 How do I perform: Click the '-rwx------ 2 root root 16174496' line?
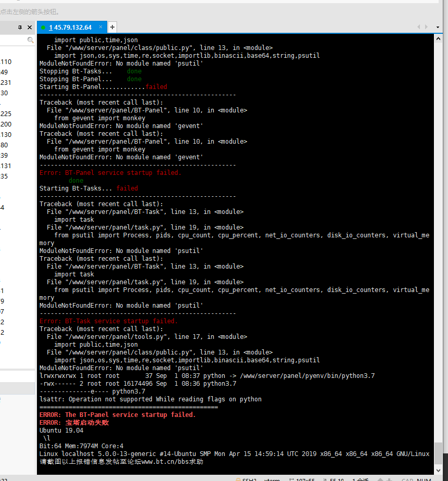(x=138, y=384)
